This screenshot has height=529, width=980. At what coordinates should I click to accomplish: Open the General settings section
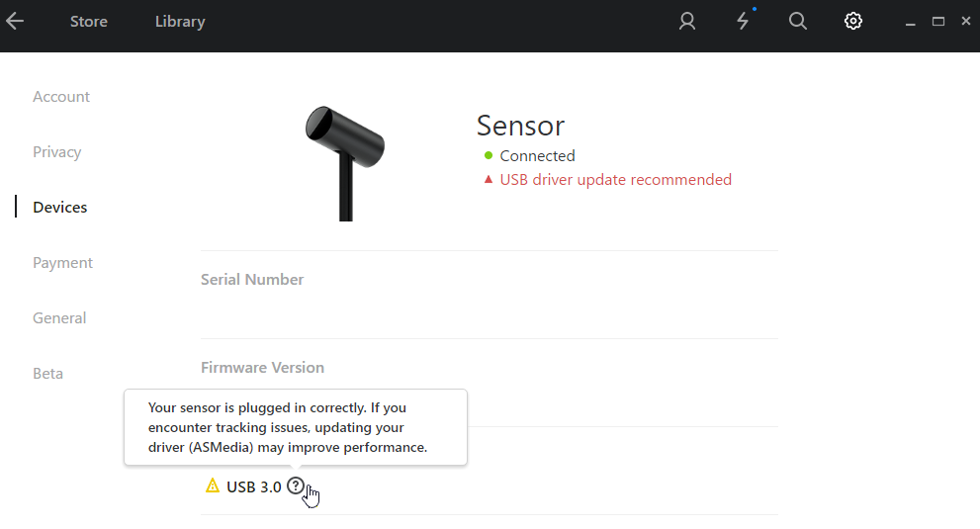pyautogui.click(x=59, y=317)
